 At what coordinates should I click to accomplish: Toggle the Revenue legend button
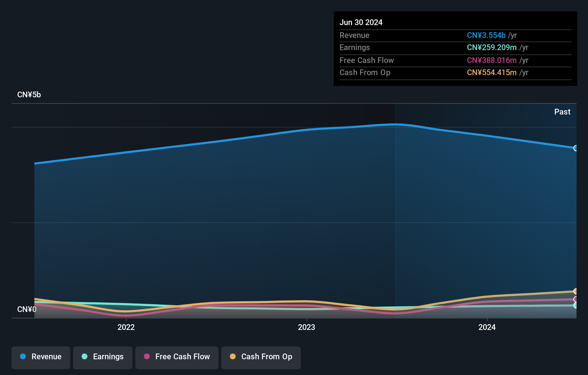[x=41, y=357]
